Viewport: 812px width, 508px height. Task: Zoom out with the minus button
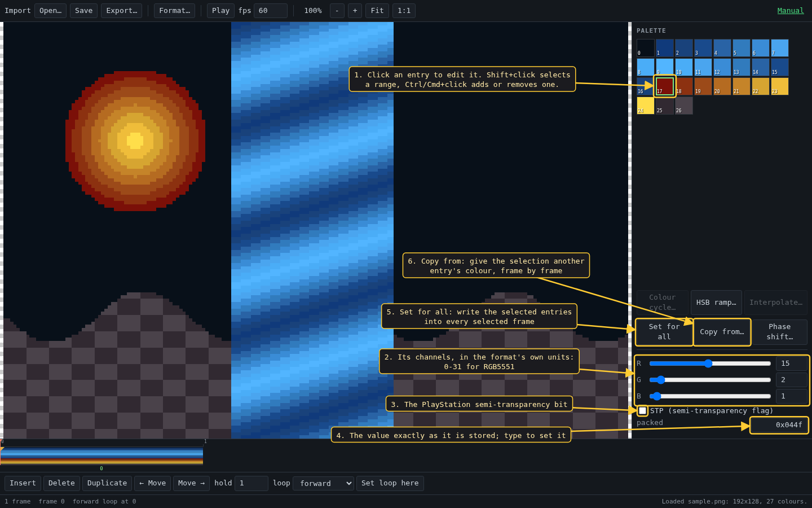[337, 11]
